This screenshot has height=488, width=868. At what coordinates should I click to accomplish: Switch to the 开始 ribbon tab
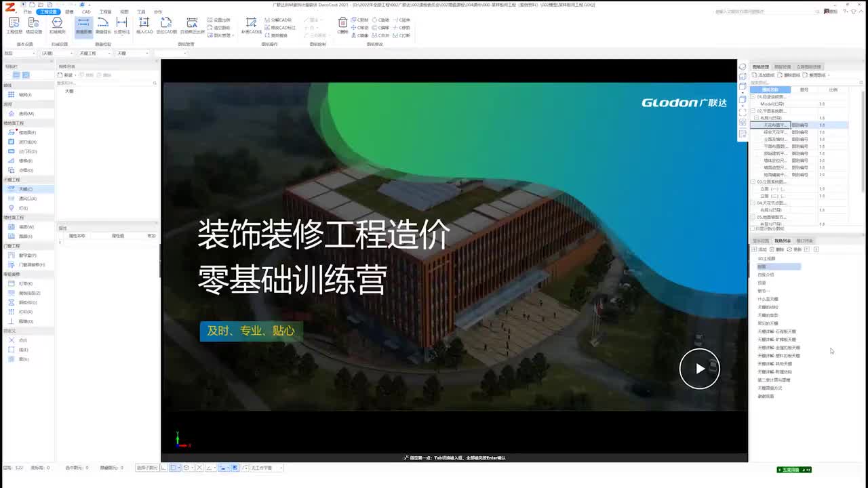tap(28, 12)
